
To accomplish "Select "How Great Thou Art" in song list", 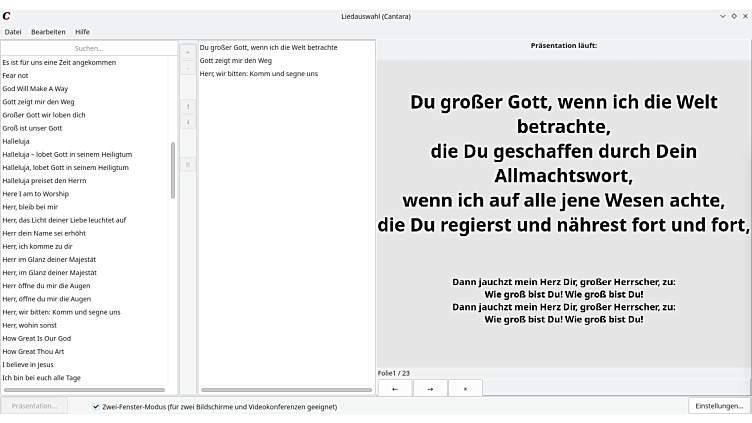I will pos(33,351).
